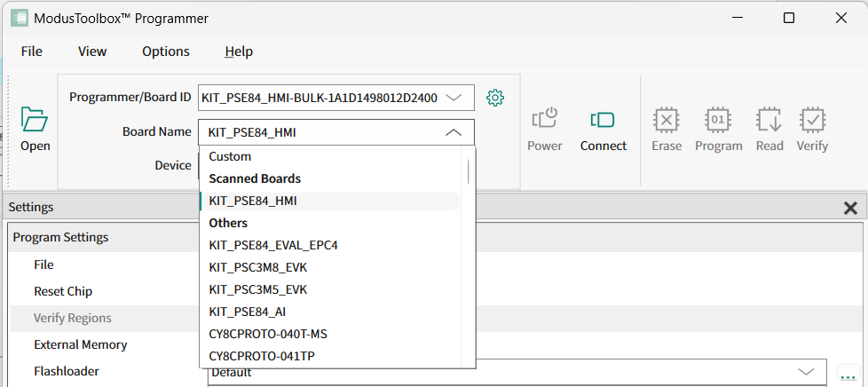Maximize the Programmer window
This screenshot has height=387, width=868.
point(789,19)
